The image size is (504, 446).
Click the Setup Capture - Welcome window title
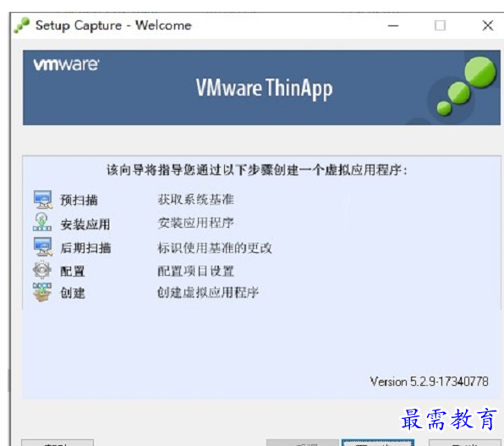113,25
